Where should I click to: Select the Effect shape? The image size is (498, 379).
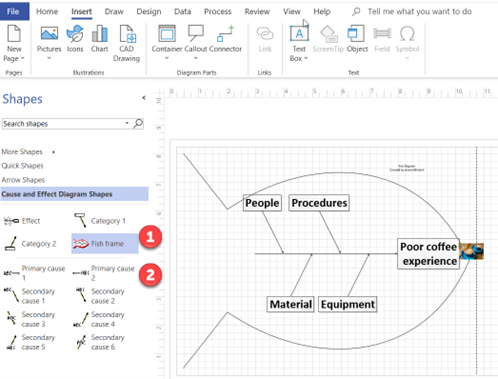(x=22, y=221)
